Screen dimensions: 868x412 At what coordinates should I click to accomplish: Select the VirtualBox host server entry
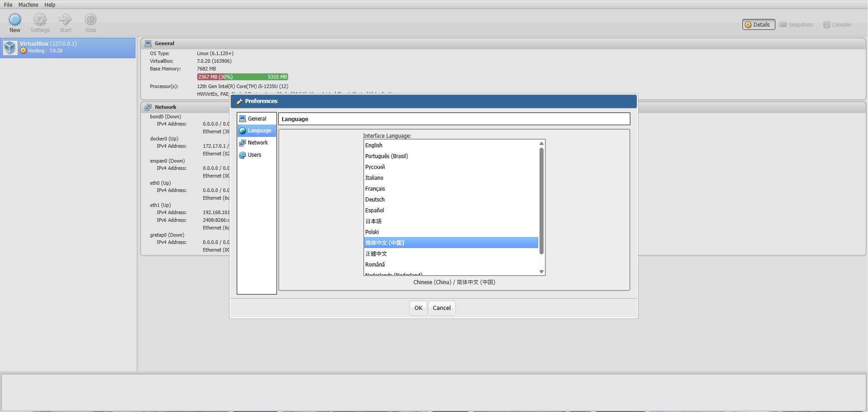[x=68, y=47]
